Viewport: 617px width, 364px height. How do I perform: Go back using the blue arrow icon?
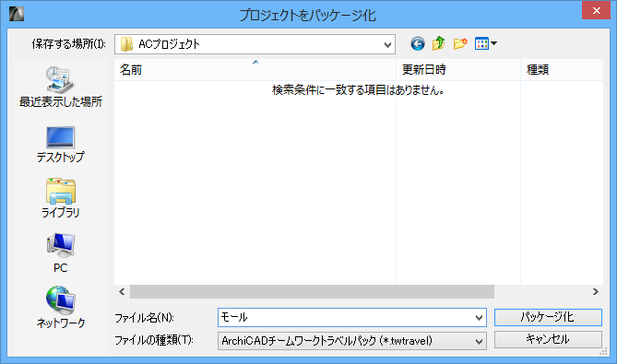418,43
